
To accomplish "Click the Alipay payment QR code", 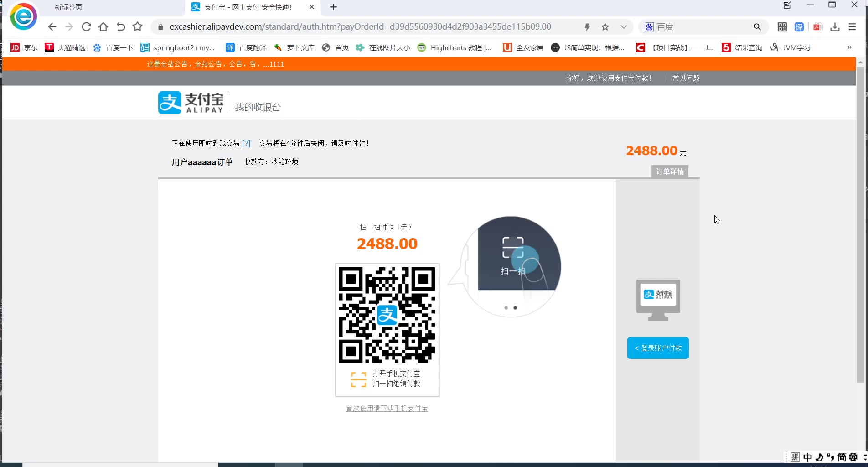I will pos(387,315).
